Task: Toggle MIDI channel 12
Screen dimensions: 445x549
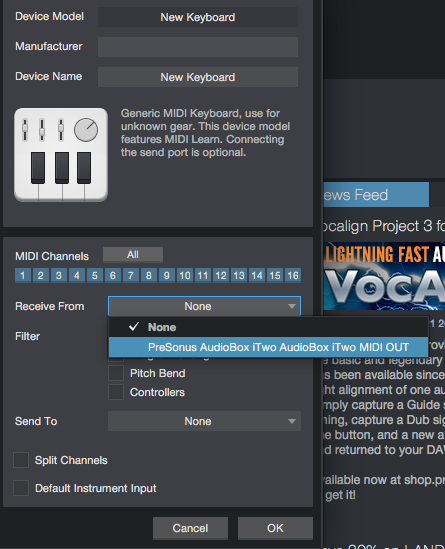Action: pyautogui.click(x=221, y=276)
